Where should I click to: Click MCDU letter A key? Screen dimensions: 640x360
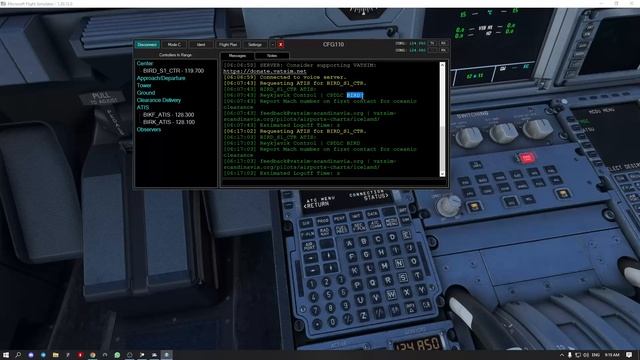(349, 244)
